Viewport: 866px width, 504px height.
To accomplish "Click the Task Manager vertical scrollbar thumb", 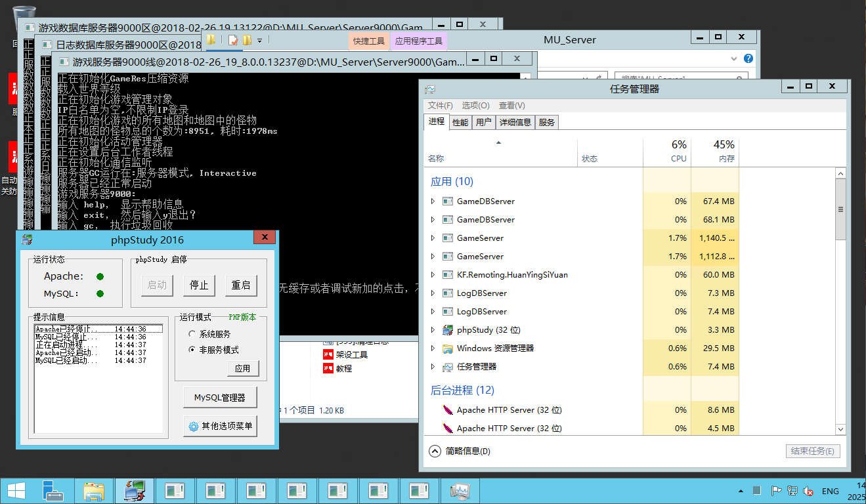I will coord(840,209).
